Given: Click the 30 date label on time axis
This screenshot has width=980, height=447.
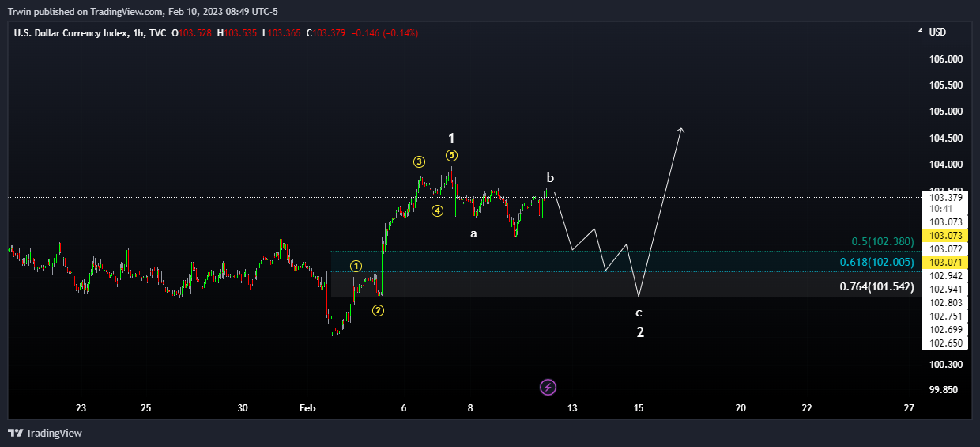Looking at the screenshot, I should coord(243,408).
